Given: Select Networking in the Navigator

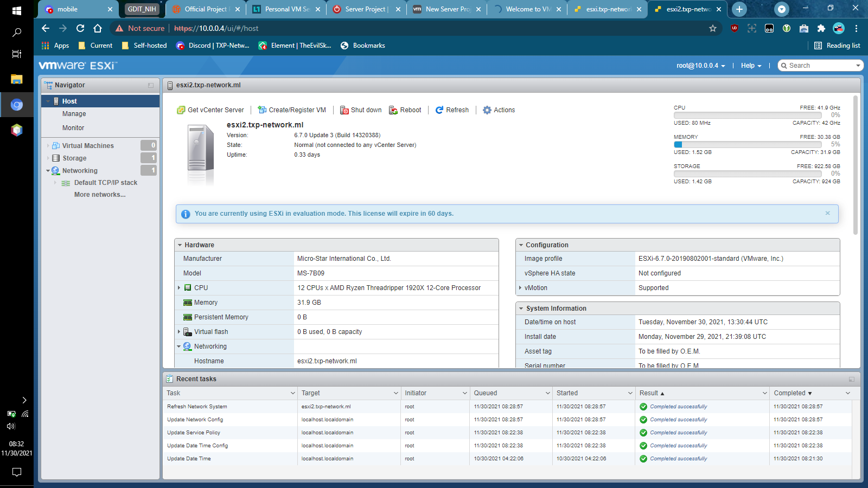Looking at the screenshot, I should tap(79, 170).
